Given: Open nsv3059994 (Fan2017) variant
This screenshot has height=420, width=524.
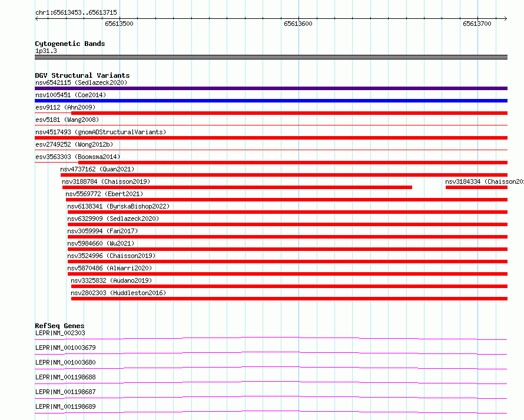Looking at the screenshot, I should [x=102, y=231].
